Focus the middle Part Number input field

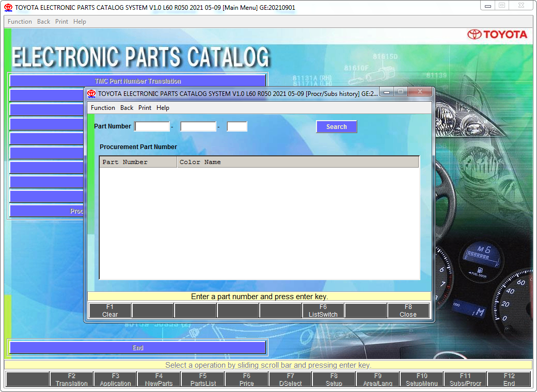(198, 126)
